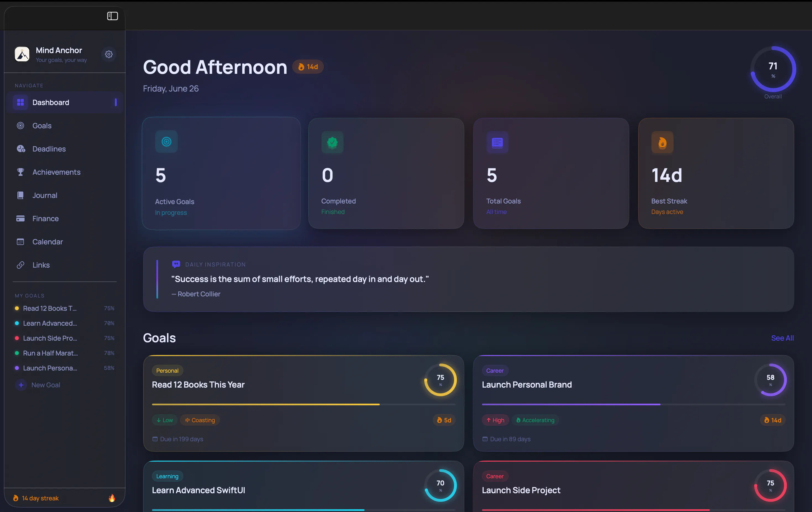Open the Deadlines page

(64, 149)
